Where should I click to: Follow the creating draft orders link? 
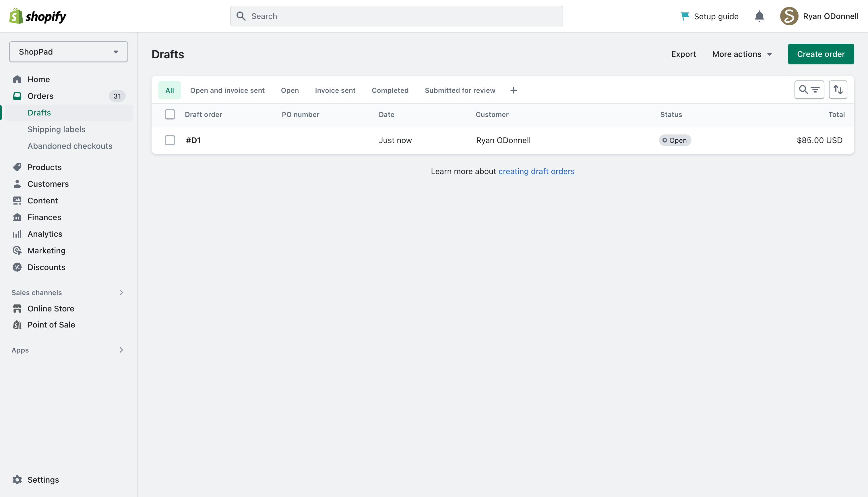click(x=536, y=171)
